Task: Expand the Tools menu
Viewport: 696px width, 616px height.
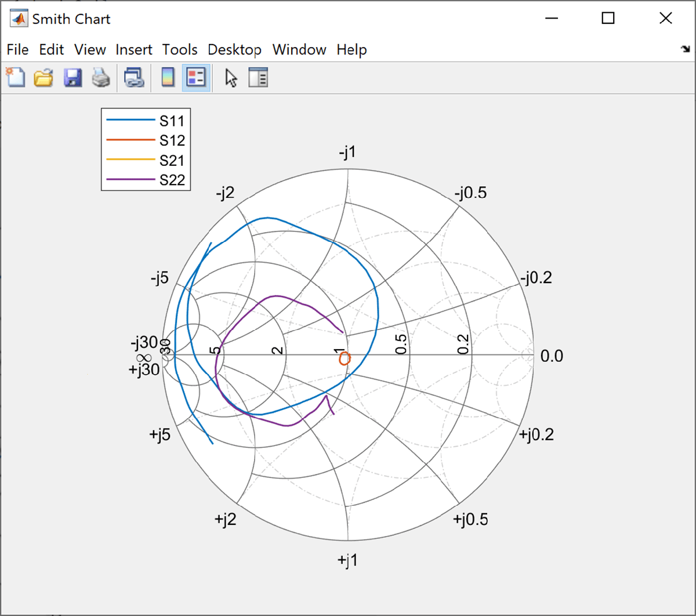Action: pyautogui.click(x=179, y=50)
